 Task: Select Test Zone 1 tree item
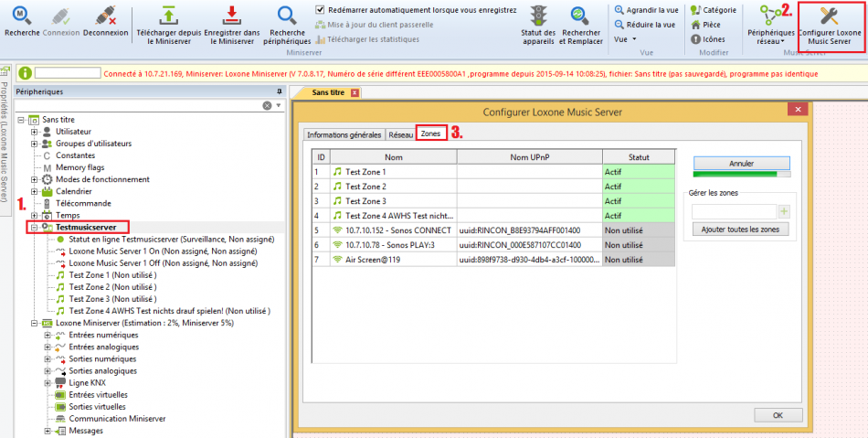90,274
